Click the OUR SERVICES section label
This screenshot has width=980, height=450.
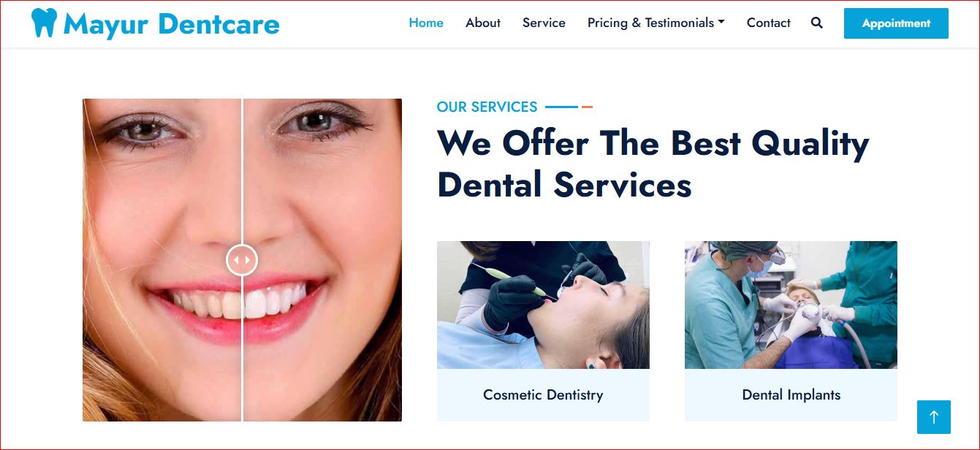tap(487, 107)
